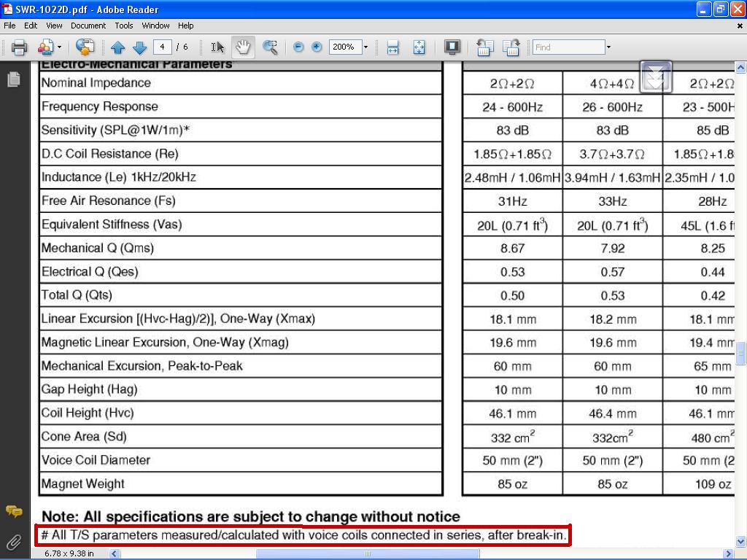Zoom in with the plus button
Viewport: 747px width, 560px height.
(317, 47)
